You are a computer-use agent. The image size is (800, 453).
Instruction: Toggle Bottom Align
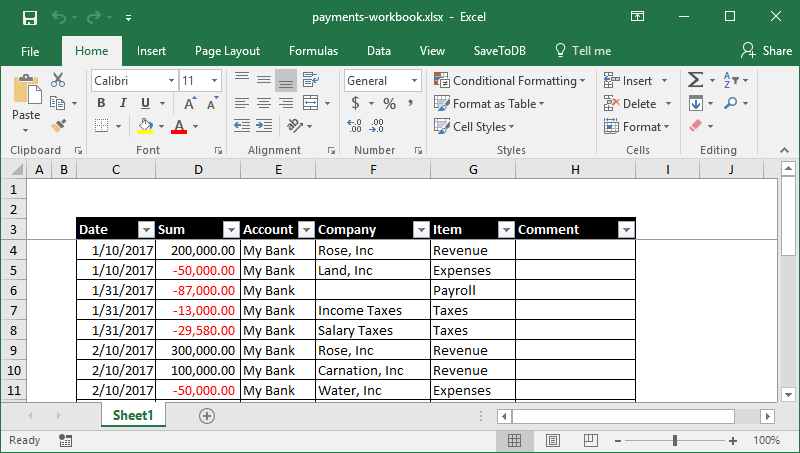(286, 81)
